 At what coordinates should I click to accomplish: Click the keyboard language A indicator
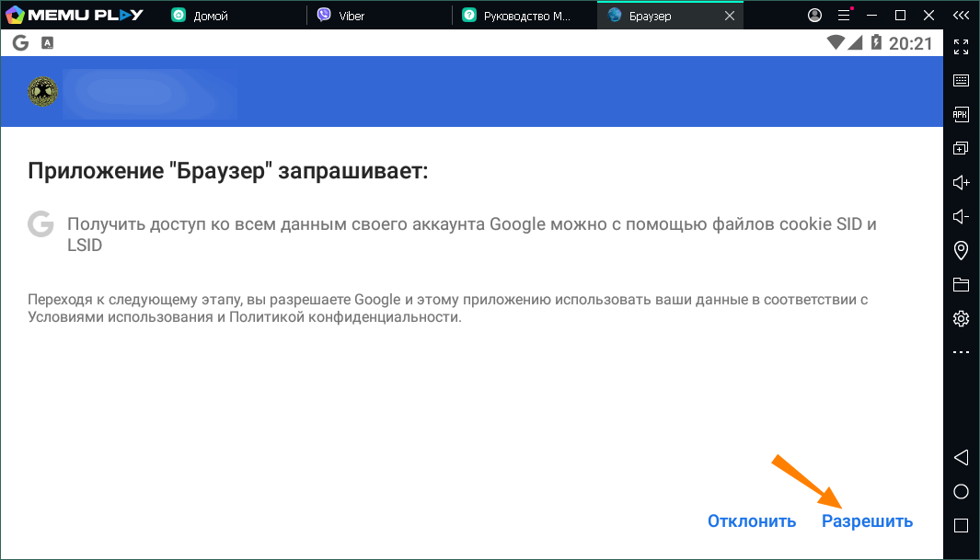[x=48, y=42]
